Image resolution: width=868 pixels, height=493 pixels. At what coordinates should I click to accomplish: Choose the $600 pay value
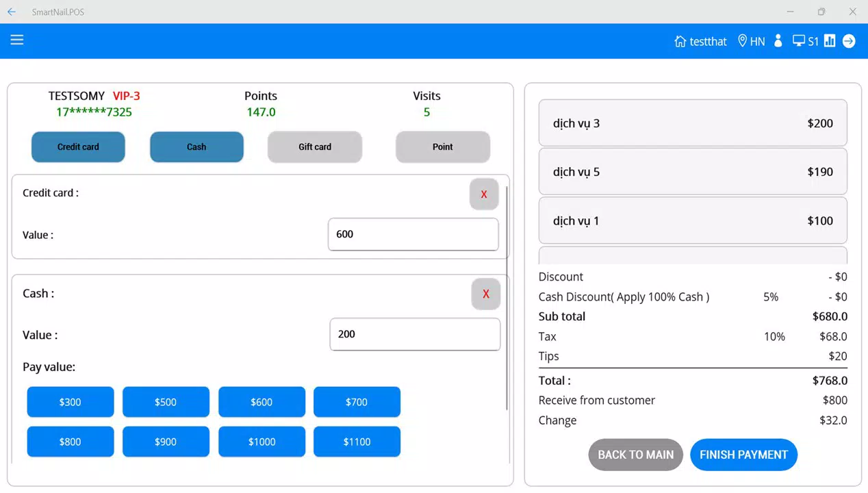pyautogui.click(x=261, y=402)
